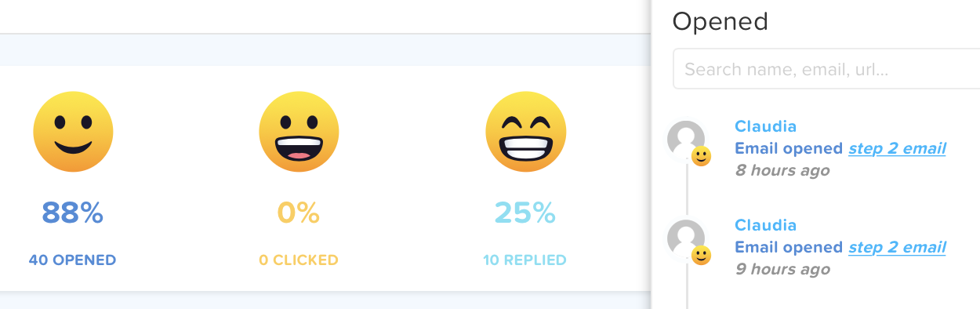Show the 40 OPENED list

pos(73,260)
